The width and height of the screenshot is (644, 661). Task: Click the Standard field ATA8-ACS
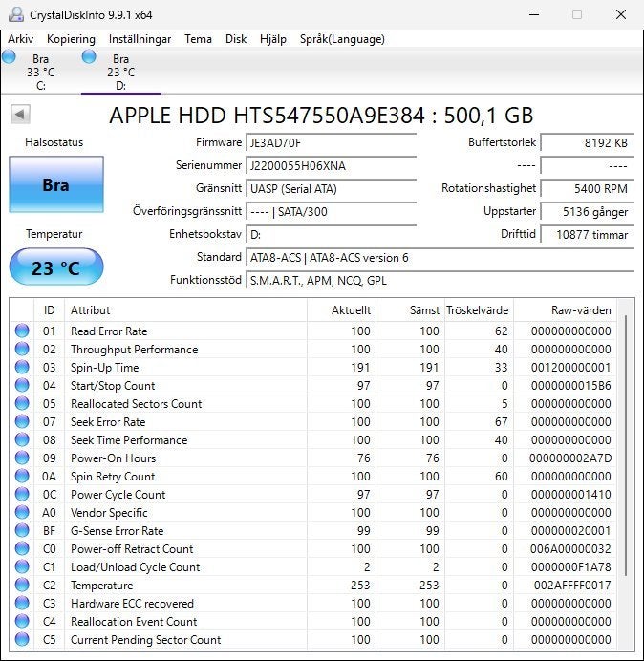(440, 258)
